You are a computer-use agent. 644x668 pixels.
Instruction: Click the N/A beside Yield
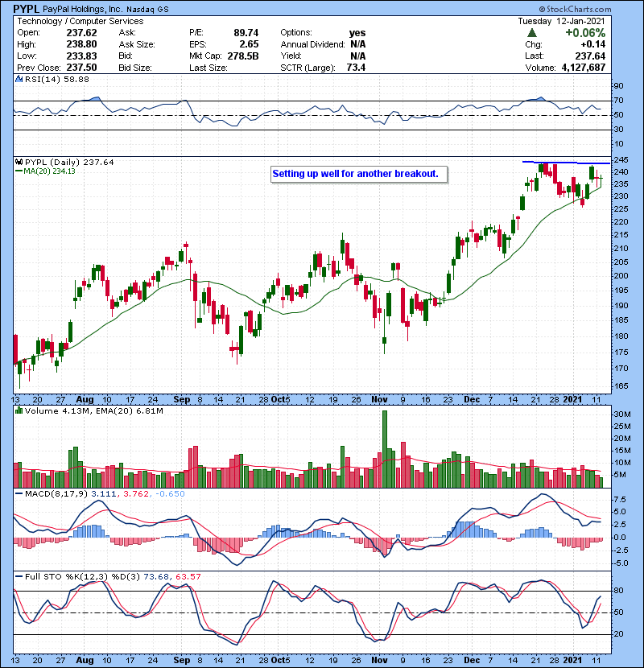[358, 56]
